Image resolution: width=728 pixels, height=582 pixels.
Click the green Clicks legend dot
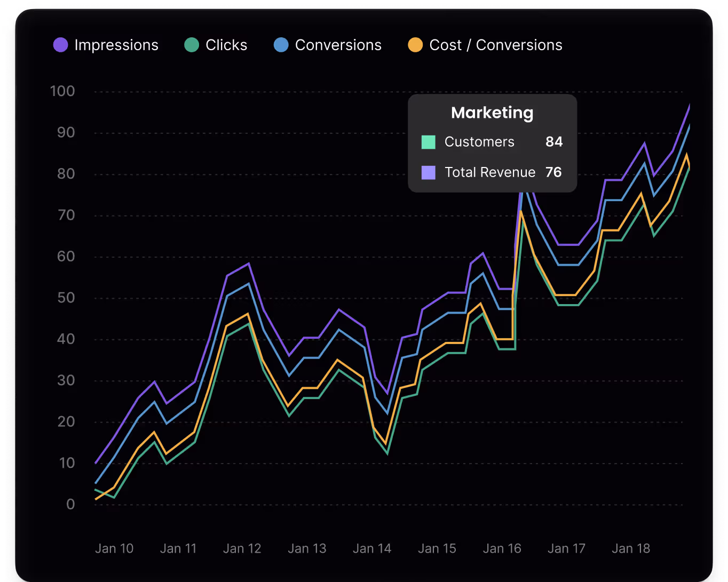pyautogui.click(x=192, y=45)
